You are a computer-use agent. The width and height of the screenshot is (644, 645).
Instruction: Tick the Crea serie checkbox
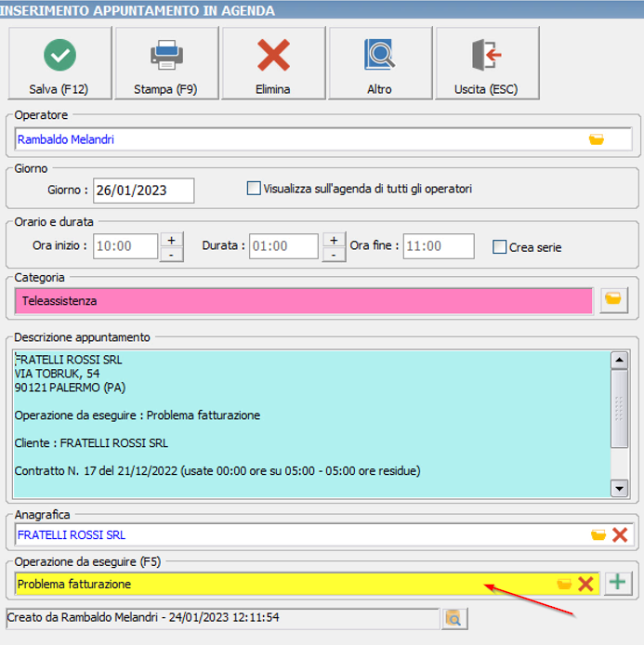(500, 247)
